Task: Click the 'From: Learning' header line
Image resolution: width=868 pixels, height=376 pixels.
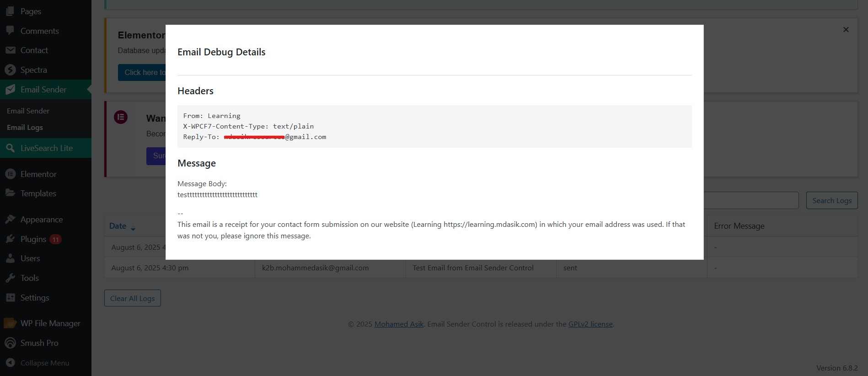Action: pyautogui.click(x=212, y=116)
